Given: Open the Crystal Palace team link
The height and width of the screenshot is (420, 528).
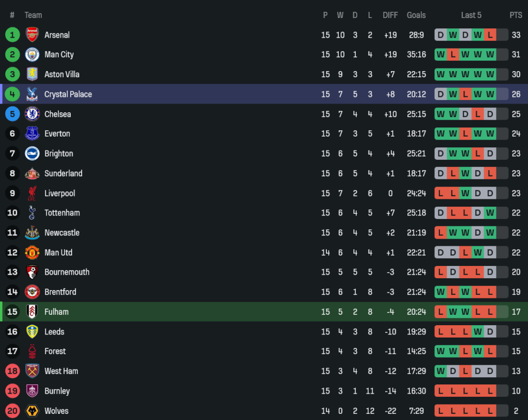Looking at the screenshot, I should [68, 94].
